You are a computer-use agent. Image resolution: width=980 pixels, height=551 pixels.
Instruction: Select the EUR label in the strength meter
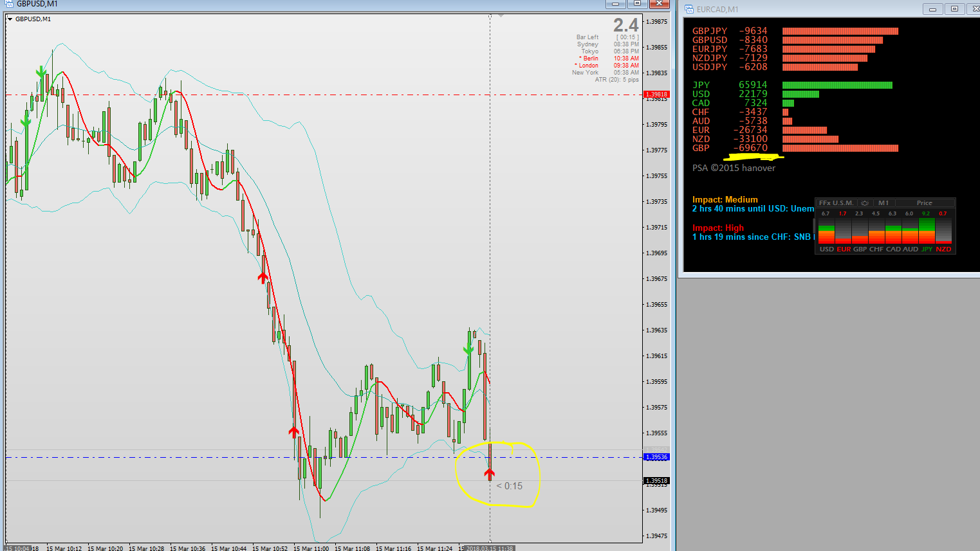click(x=844, y=249)
